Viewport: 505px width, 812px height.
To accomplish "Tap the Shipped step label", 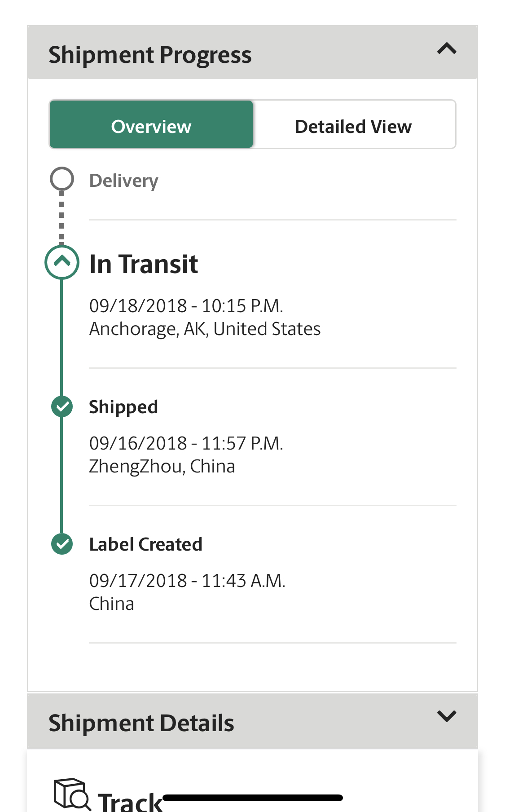I will pos(123,407).
